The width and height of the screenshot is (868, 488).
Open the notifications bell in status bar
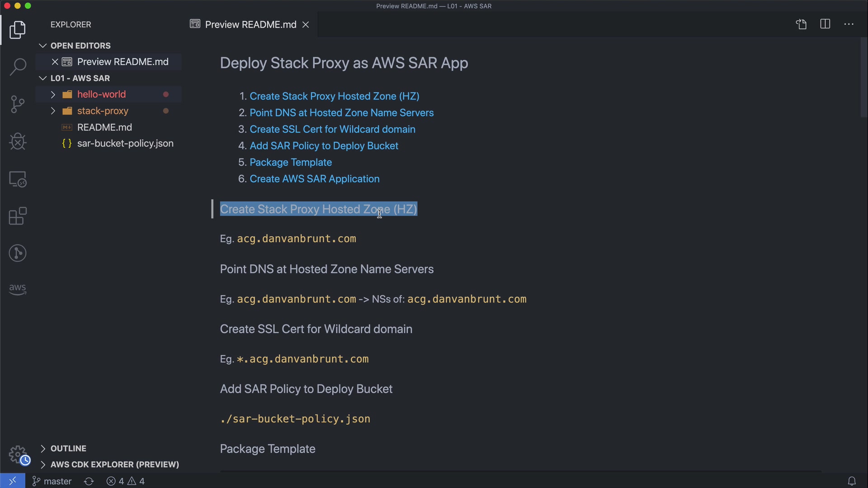pyautogui.click(x=852, y=481)
